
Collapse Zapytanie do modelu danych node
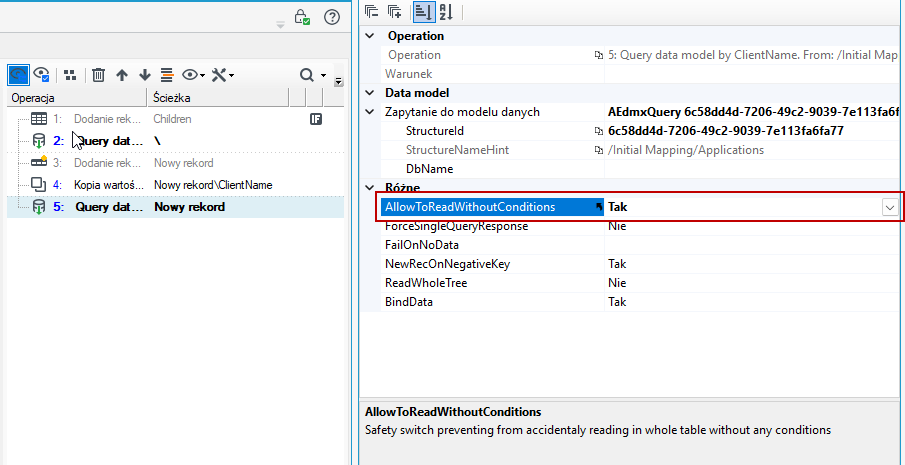tap(370, 112)
